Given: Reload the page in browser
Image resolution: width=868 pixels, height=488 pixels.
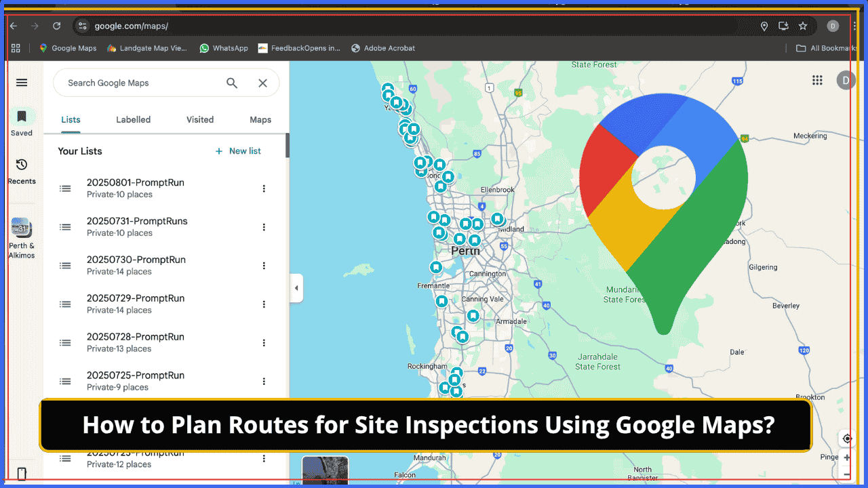Looking at the screenshot, I should (x=57, y=26).
